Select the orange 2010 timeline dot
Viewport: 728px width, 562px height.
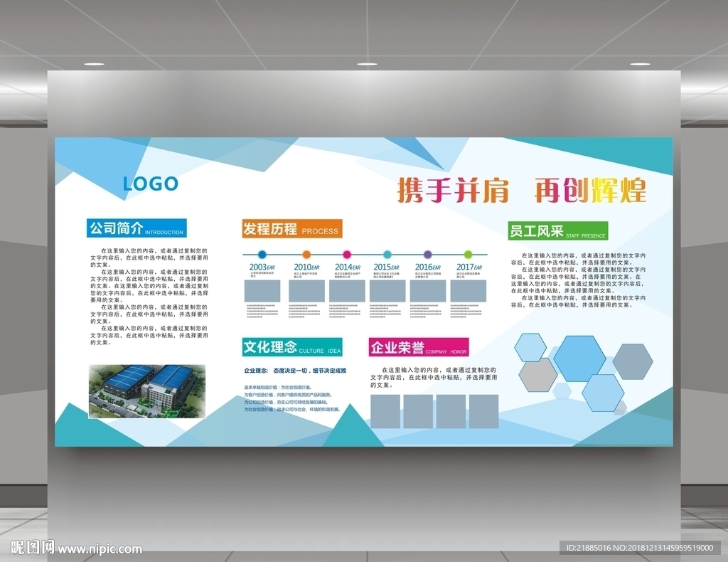pyautogui.click(x=306, y=255)
